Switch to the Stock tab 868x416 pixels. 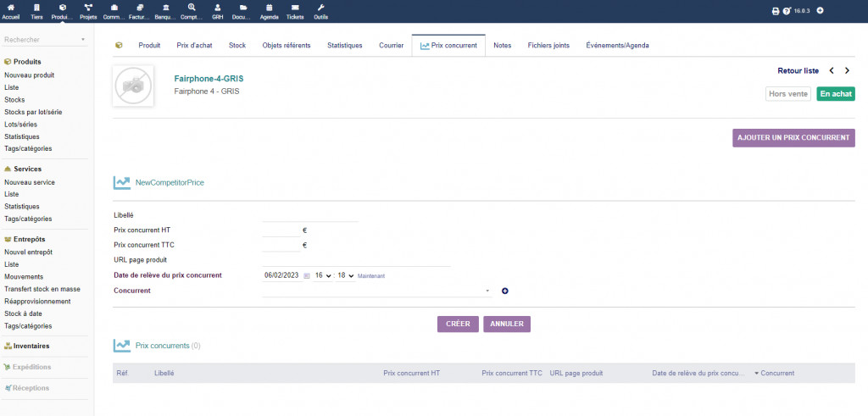point(237,46)
